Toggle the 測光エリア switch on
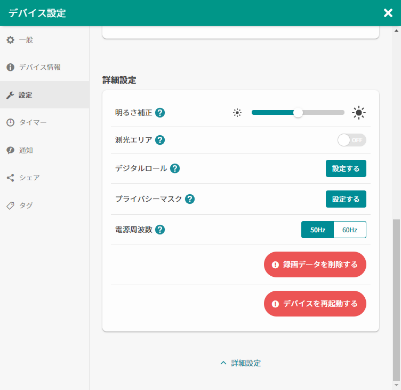 352,140
